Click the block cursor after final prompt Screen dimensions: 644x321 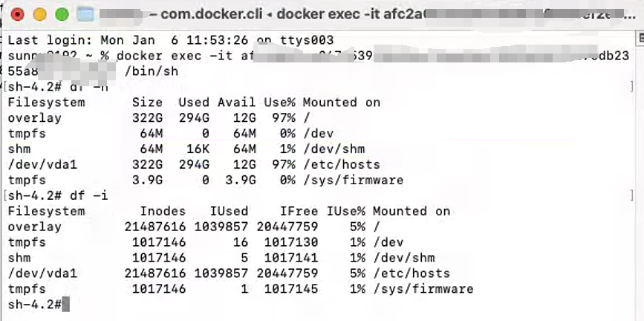66,305
